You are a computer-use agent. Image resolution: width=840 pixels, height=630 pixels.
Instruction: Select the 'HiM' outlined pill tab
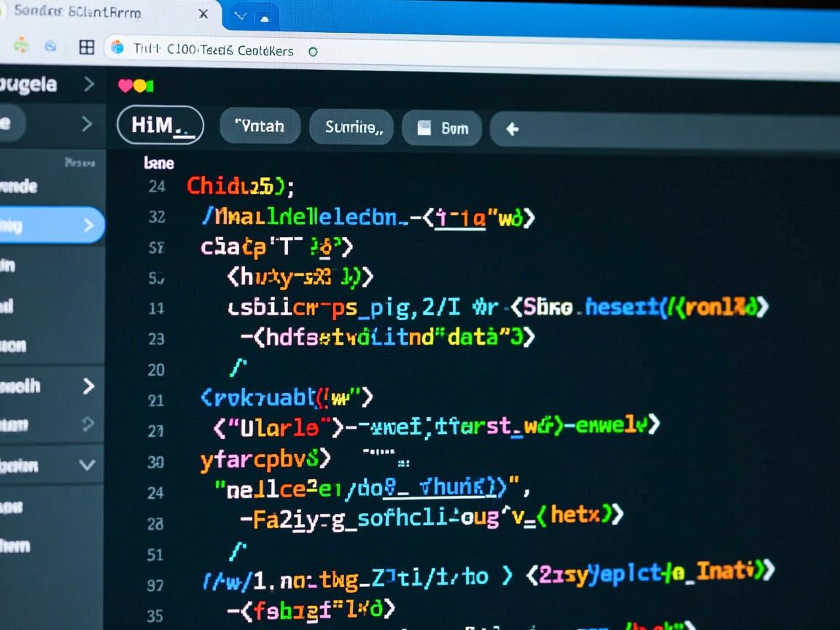(160, 125)
